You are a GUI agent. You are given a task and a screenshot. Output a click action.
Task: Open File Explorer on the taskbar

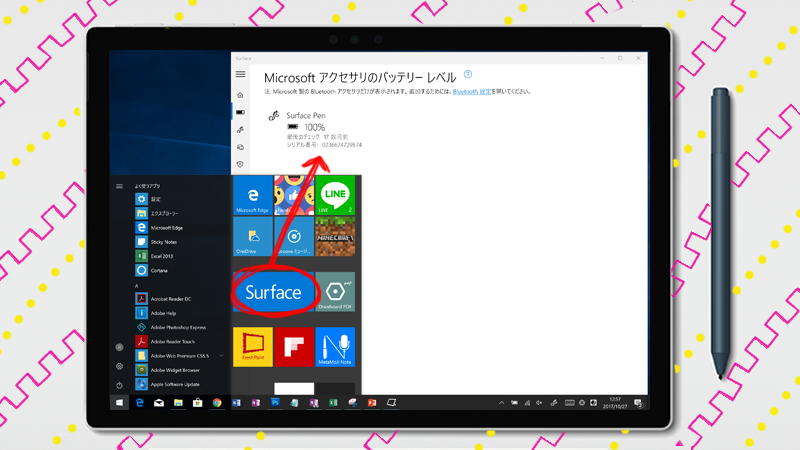point(178,403)
